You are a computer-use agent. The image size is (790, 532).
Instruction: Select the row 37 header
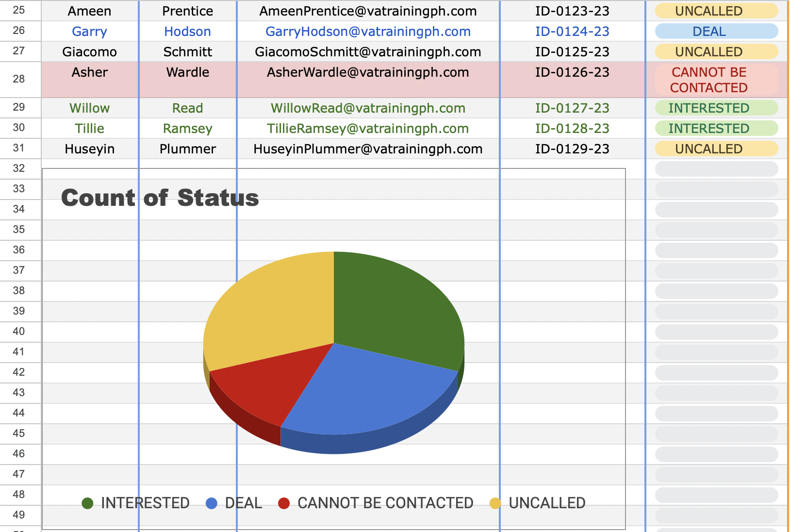[20, 271]
